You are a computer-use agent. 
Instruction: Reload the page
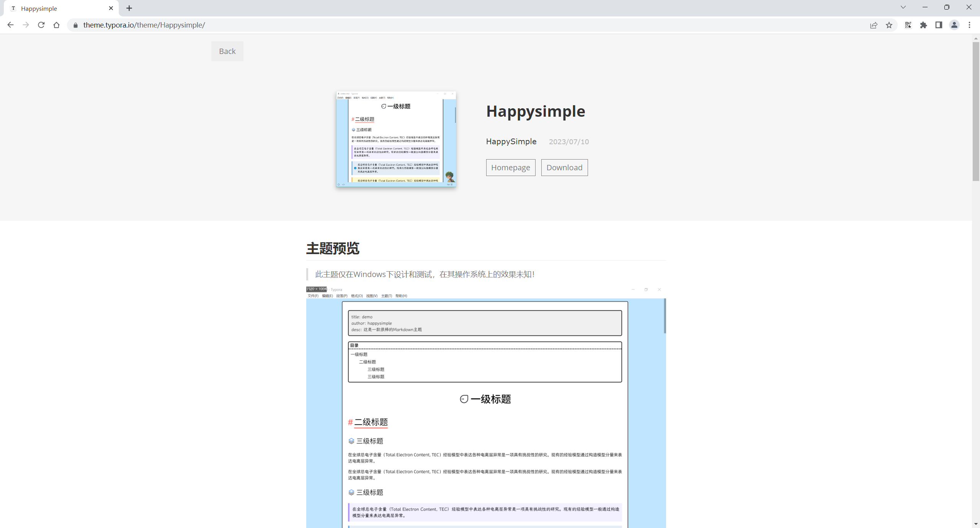click(x=41, y=25)
